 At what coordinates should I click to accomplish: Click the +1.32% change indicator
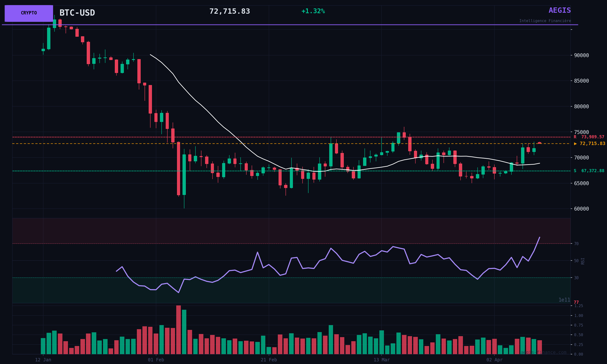pos(313,11)
